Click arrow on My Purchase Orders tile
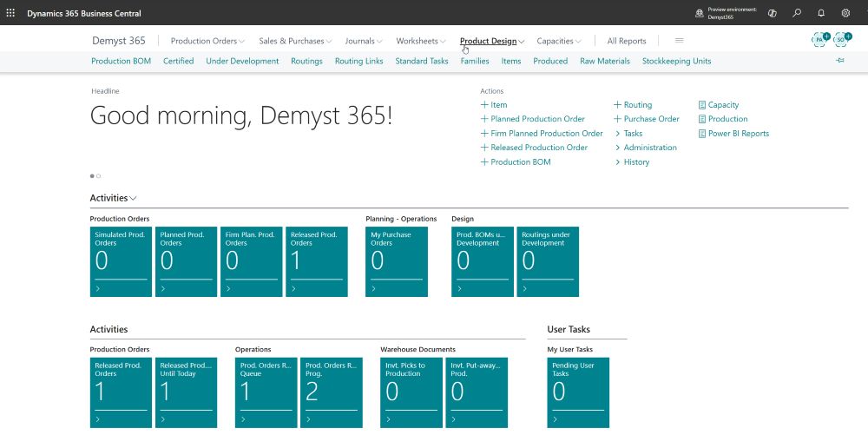The width and height of the screenshot is (868, 448). pos(373,288)
